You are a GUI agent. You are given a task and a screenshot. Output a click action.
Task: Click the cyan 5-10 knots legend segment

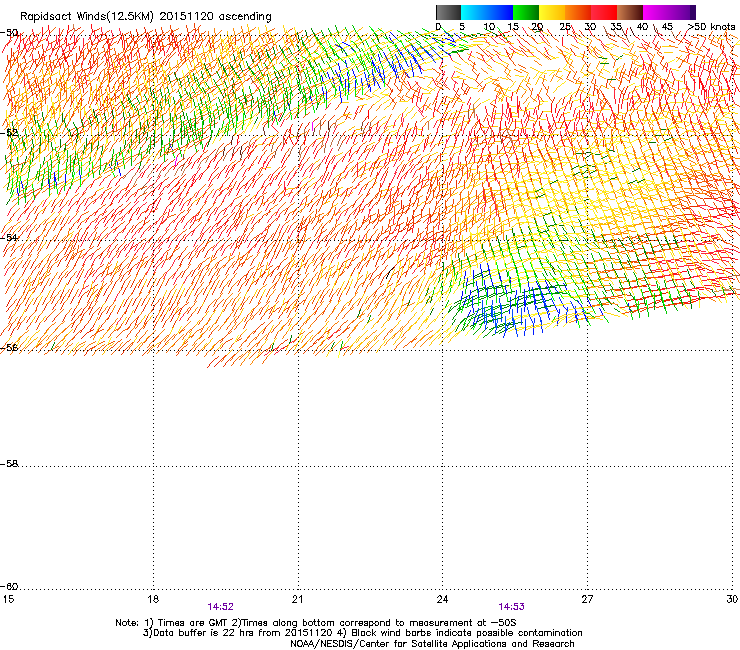pos(474,12)
